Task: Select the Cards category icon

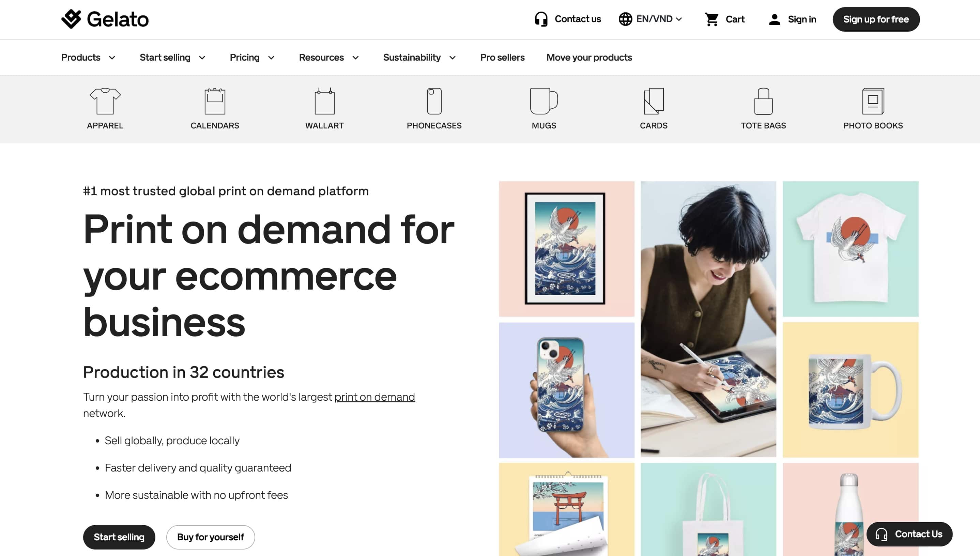Action: click(x=654, y=101)
